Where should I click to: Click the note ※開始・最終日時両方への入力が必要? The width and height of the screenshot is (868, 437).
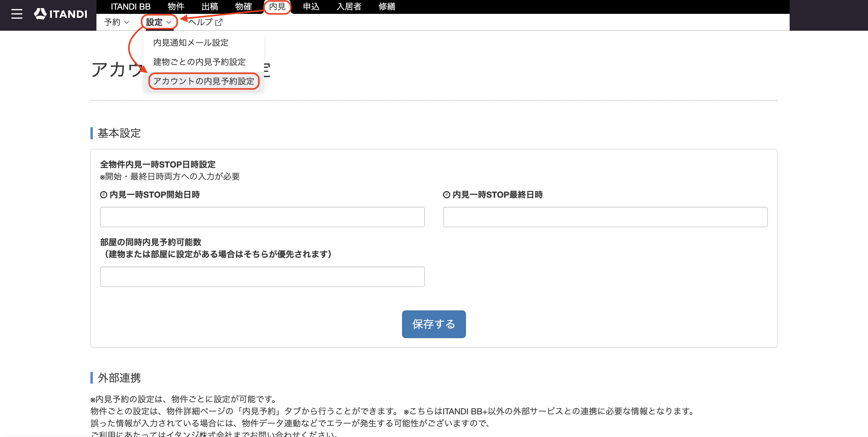(170, 177)
